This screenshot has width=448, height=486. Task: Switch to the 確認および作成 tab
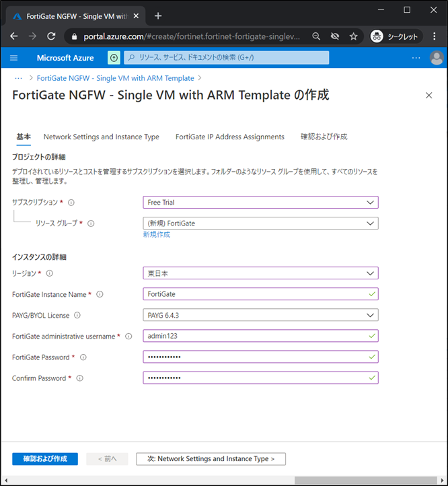324,137
